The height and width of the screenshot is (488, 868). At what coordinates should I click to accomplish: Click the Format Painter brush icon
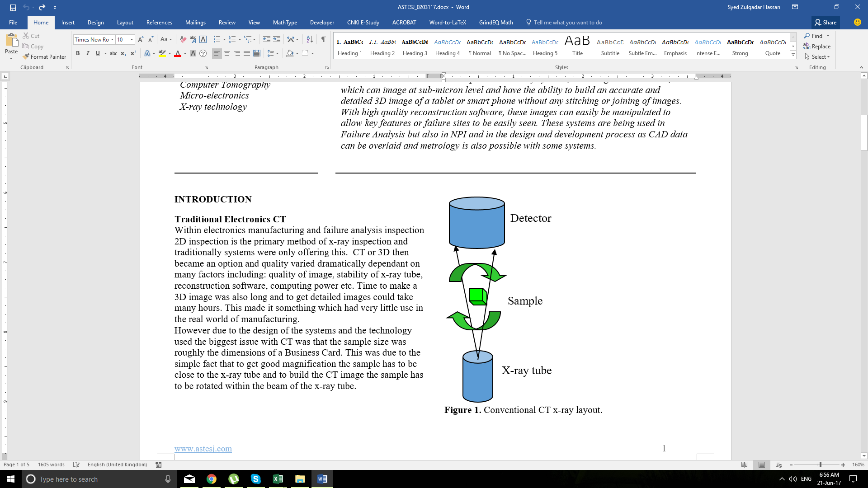click(x=26, y=56)
